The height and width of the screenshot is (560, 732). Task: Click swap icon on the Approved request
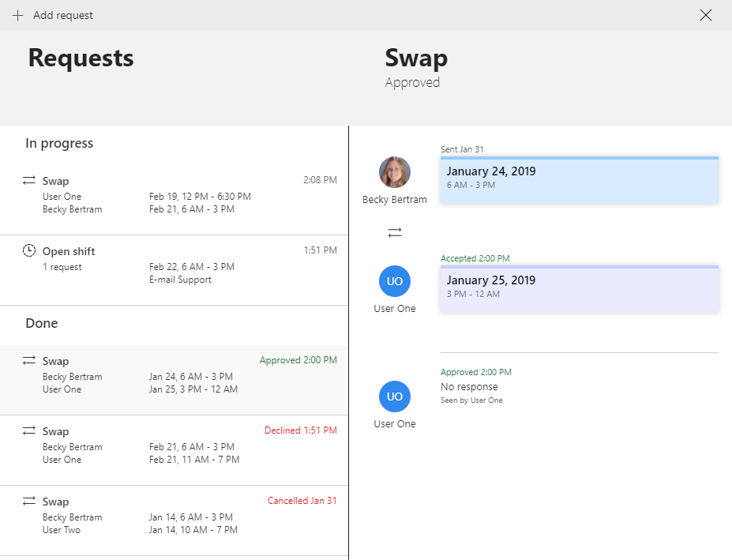click(x=29, y=360)
